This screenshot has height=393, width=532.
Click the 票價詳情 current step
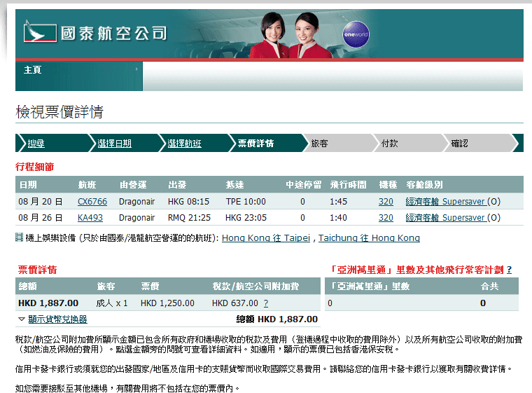pos(255,144)
